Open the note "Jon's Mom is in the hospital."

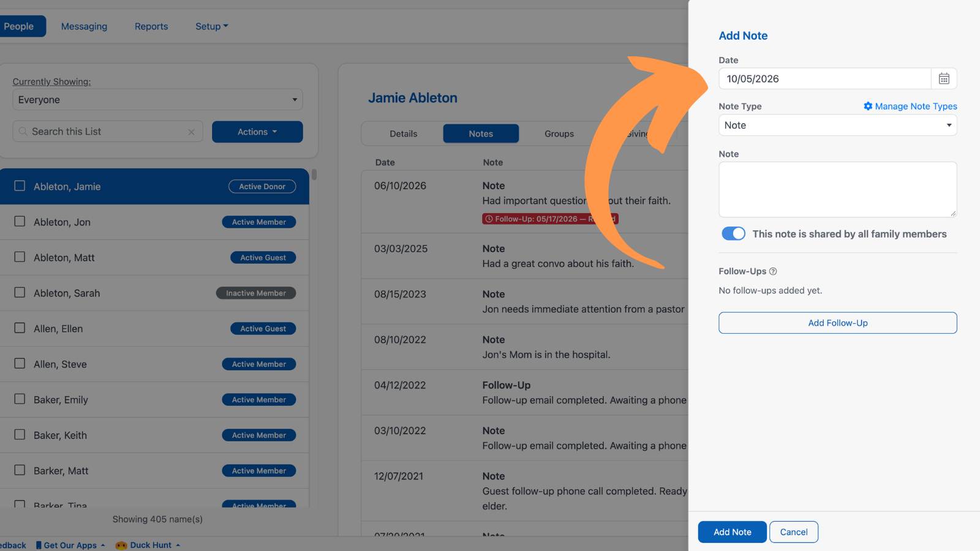546,354
